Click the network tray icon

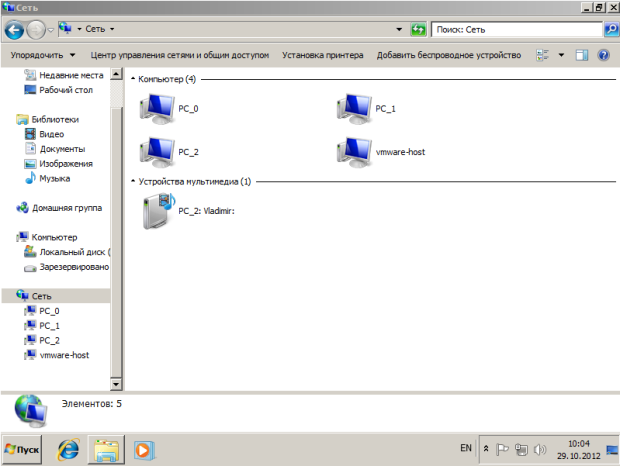click(521, 449)
